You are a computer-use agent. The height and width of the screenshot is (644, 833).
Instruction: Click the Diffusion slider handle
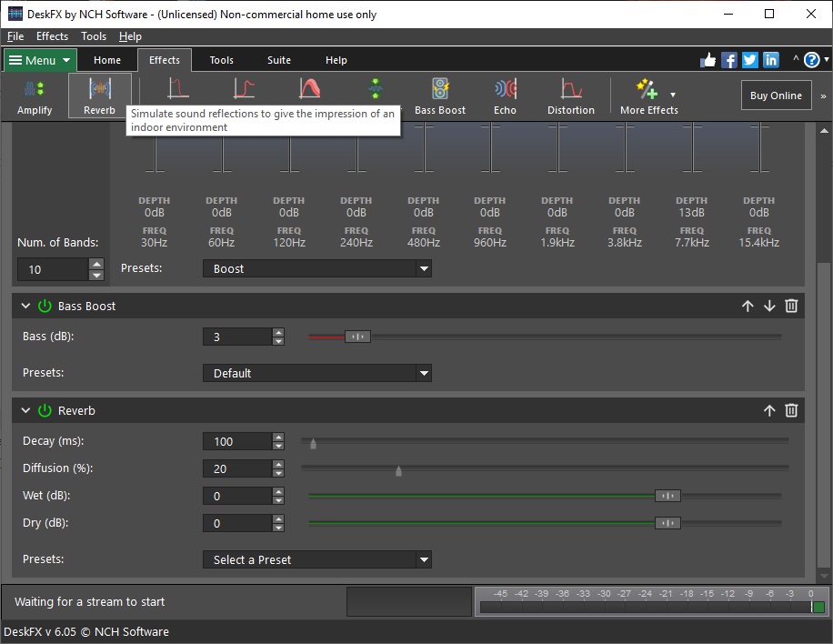[x=398, y=471]
